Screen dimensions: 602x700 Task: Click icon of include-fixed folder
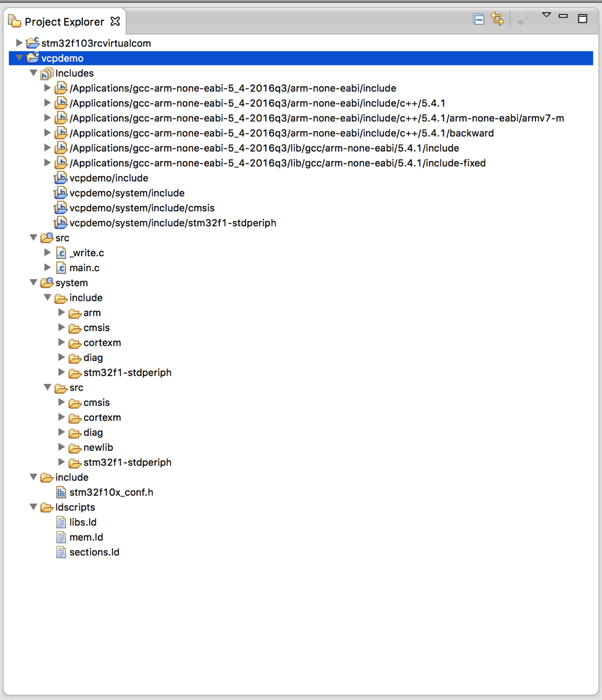click(x=61, y=163)
